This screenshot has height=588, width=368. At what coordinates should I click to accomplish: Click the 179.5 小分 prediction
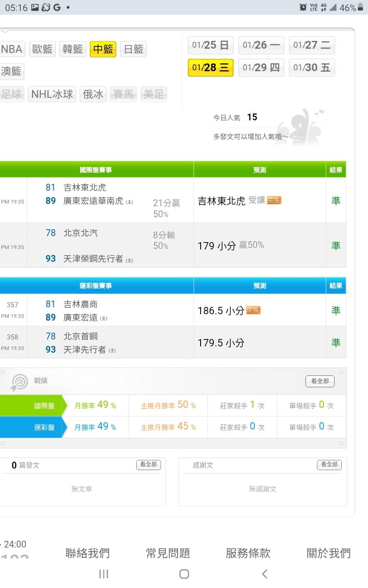(x=221, y=343)
